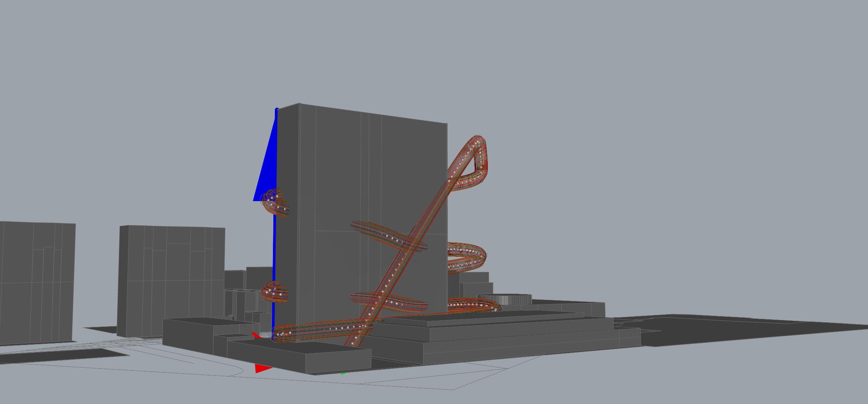The height and width of the screenshot is (404, 868).
Task: Select the tall central tower face
Action: click(x=341, y=174)
